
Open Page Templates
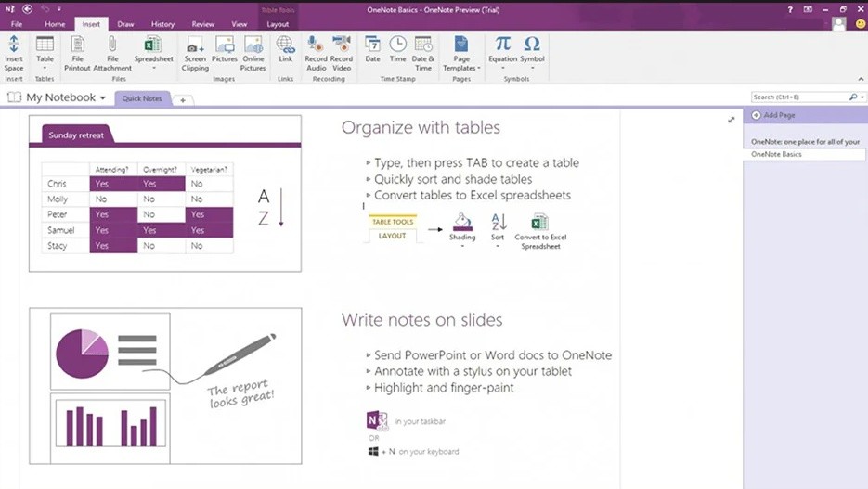click(461, 53)
